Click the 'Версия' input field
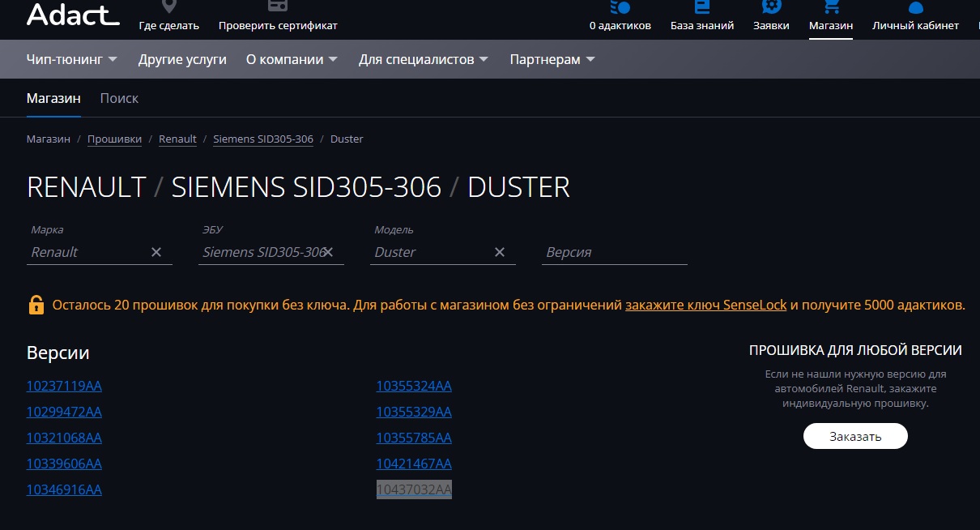Viewport: 980px width, 530px height. coord(615,252)
